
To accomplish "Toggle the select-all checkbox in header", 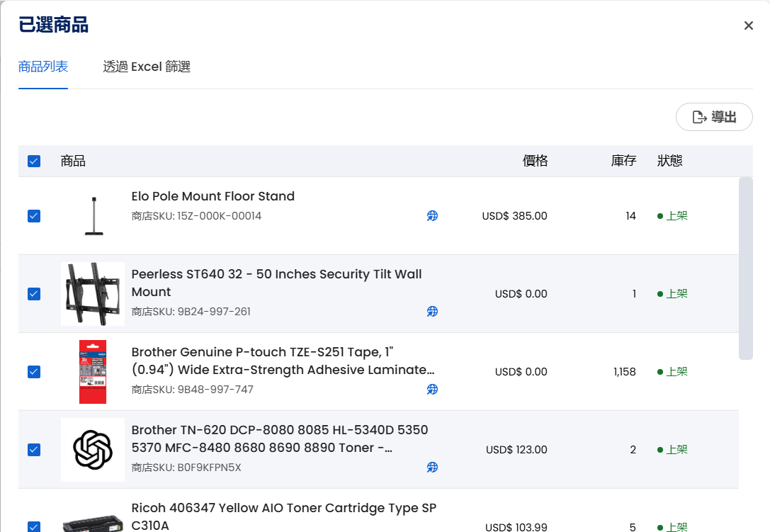I will point(34,162).
